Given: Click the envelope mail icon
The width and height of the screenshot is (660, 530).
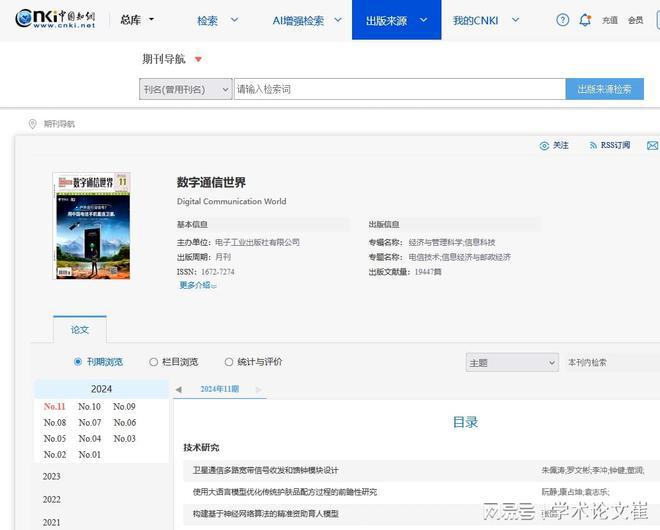Looking at the screenshot, I should 652,146.
